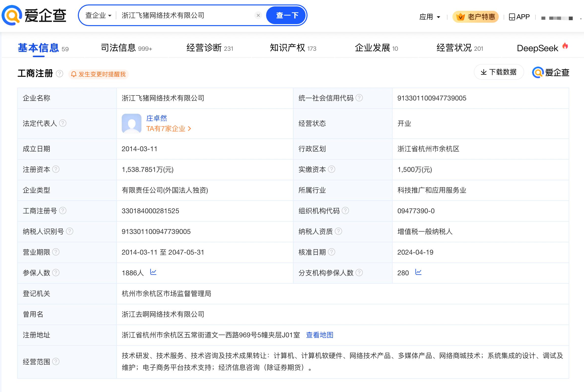
Task: Click the 查看地图 link
Action: tap(320, 335)
